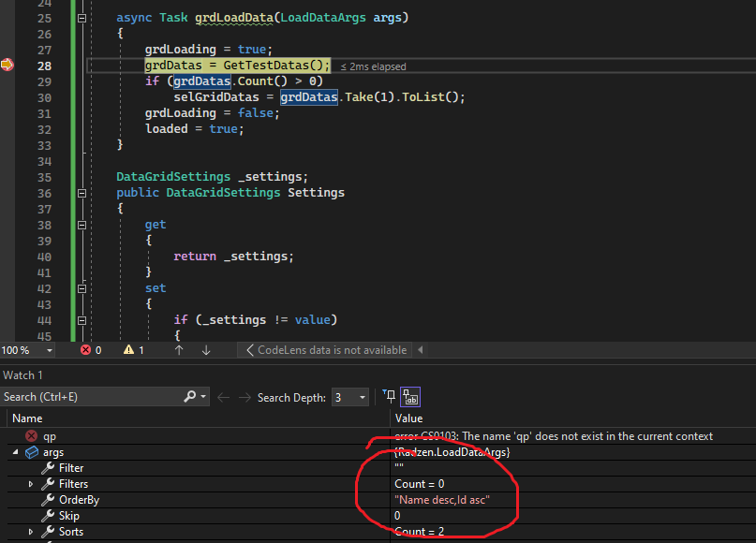Click the "Search Depth:" label
Viewport: 756px width, 543px height.
291,398
